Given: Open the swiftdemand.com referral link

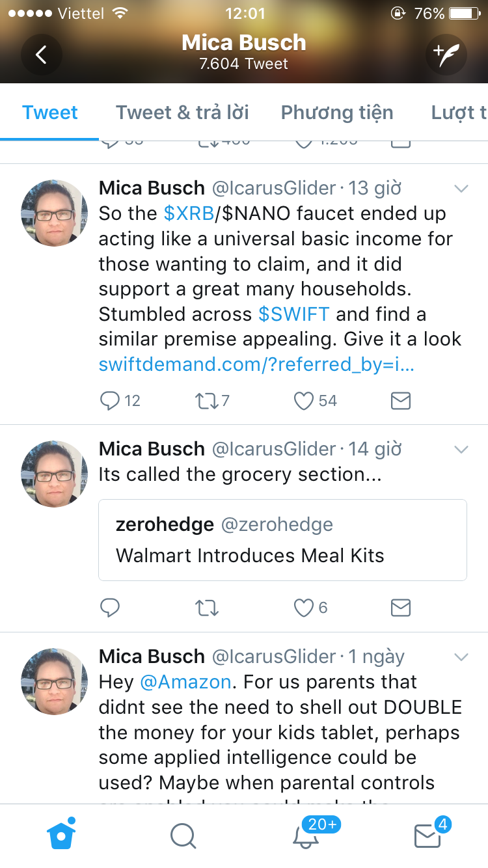Looking at the screenshot, I should tap(256, 364).
